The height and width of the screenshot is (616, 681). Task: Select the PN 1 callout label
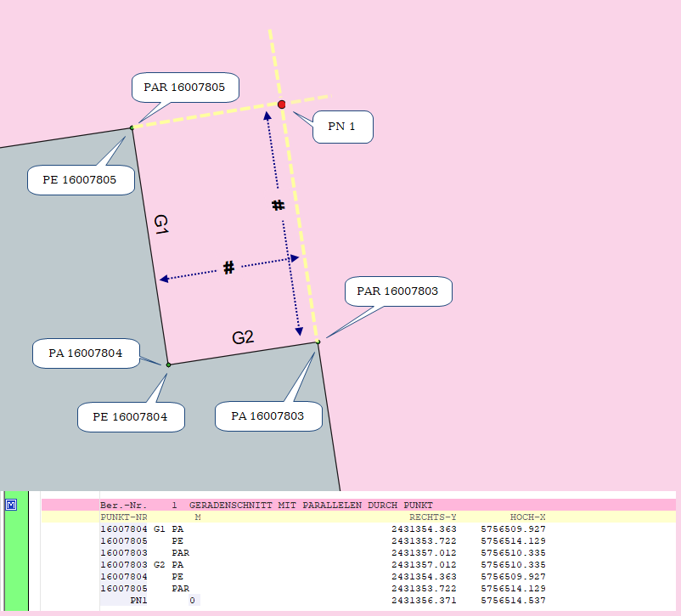point(343,127)
